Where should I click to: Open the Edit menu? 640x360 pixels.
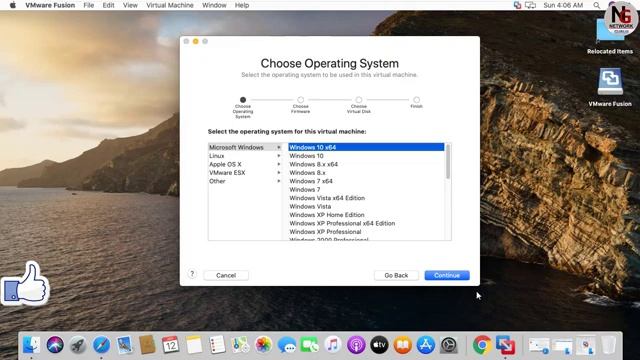108,5
